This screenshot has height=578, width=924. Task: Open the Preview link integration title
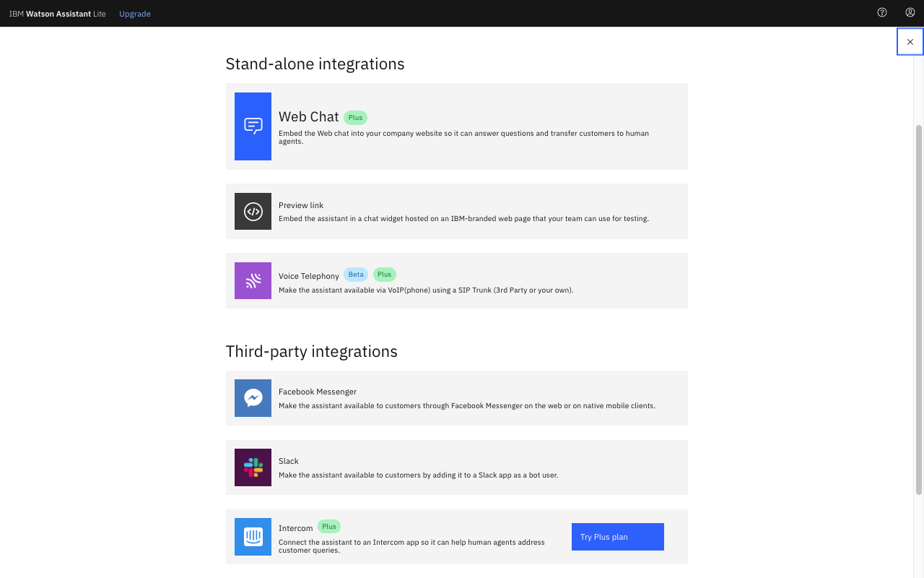point(301,205)
